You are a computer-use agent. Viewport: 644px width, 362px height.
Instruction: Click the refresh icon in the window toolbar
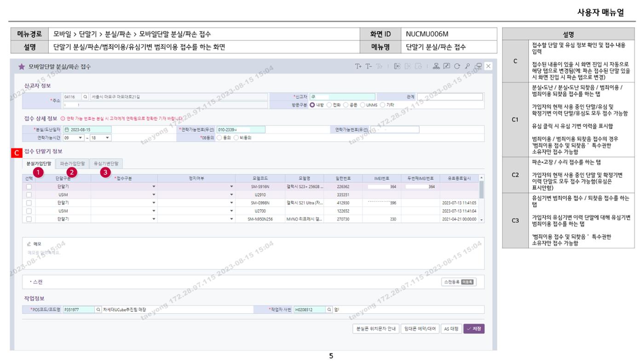[457, 66]
